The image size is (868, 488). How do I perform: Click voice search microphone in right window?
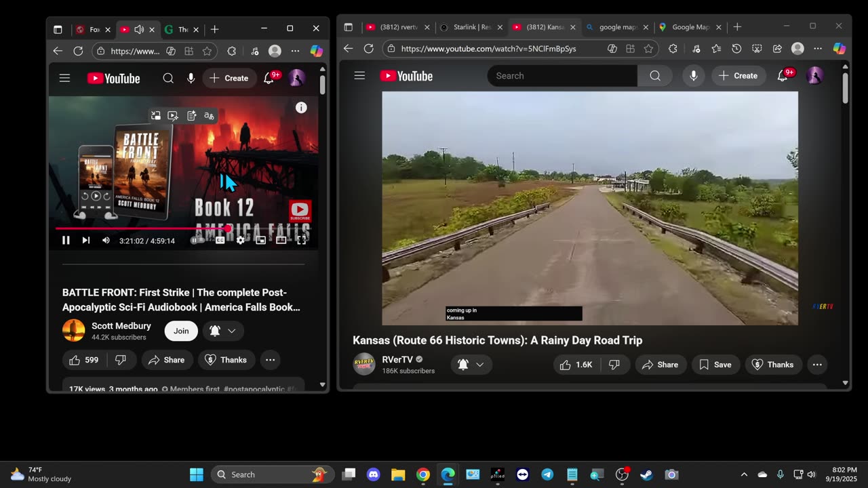coord(694,76)
